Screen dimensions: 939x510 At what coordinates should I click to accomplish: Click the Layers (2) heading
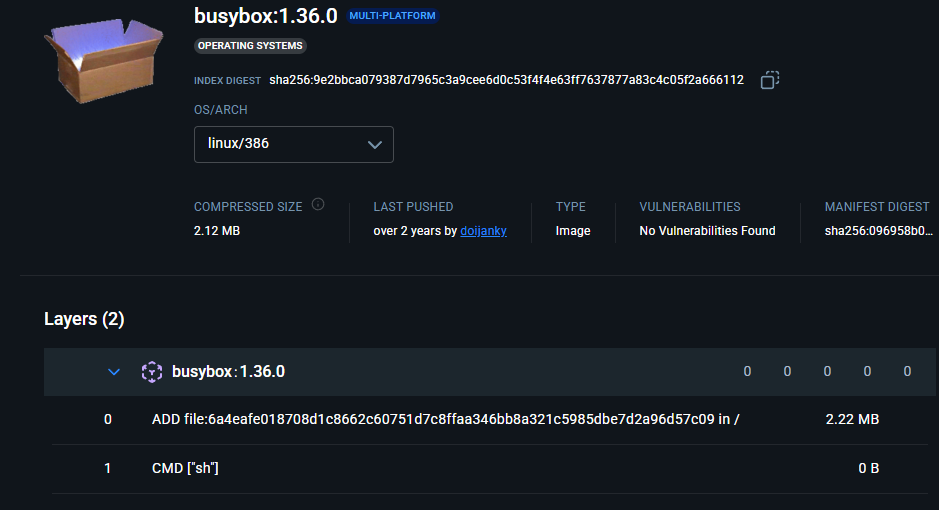[84, 319]
